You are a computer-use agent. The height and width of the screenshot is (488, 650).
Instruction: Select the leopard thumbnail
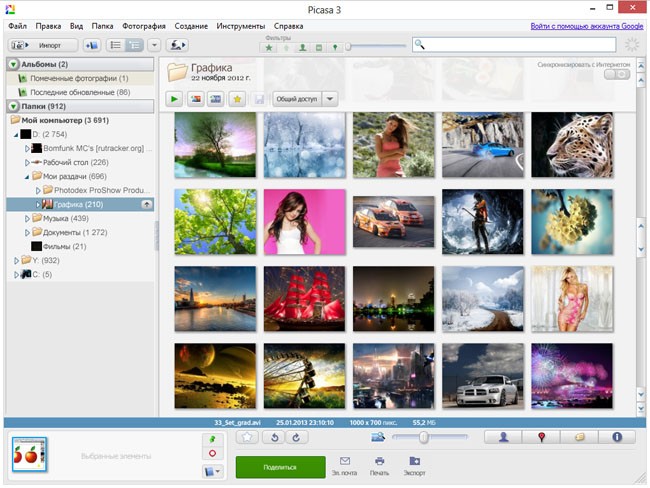[x=572, y=145]
